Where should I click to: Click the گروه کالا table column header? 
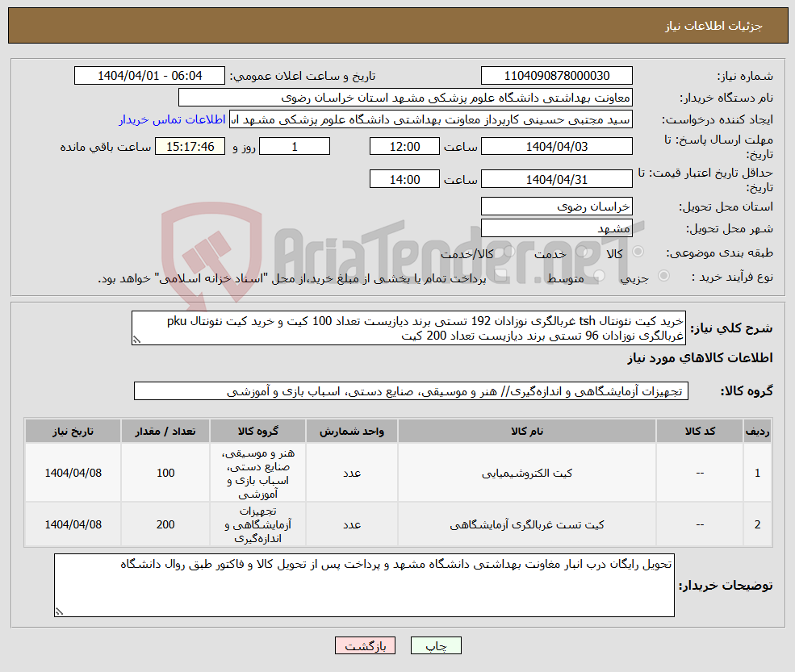click(x=258, y=432)
